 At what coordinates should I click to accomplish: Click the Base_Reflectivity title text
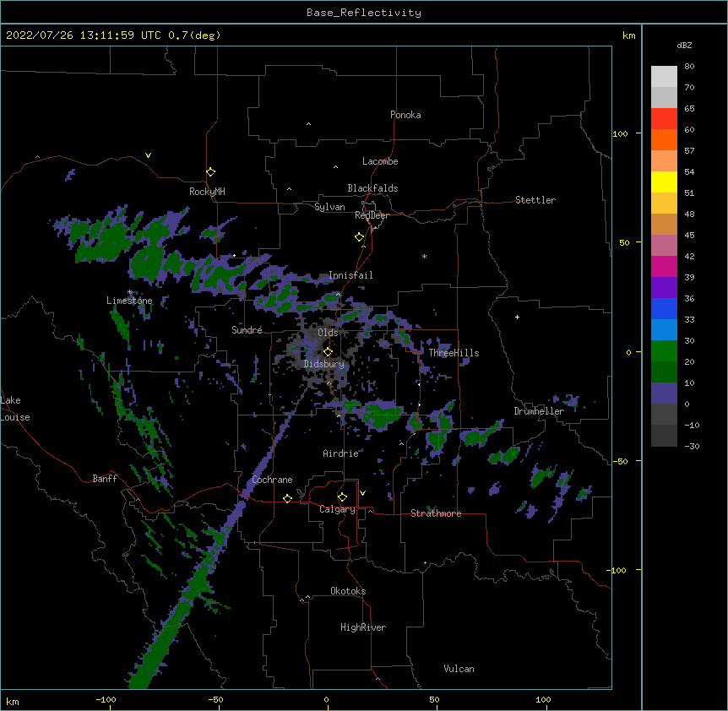(x=364, y=13)
